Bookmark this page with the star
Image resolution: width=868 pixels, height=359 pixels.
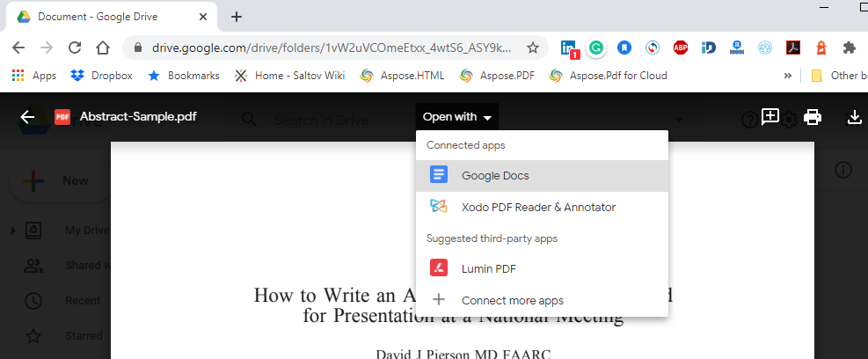(533, 48)
